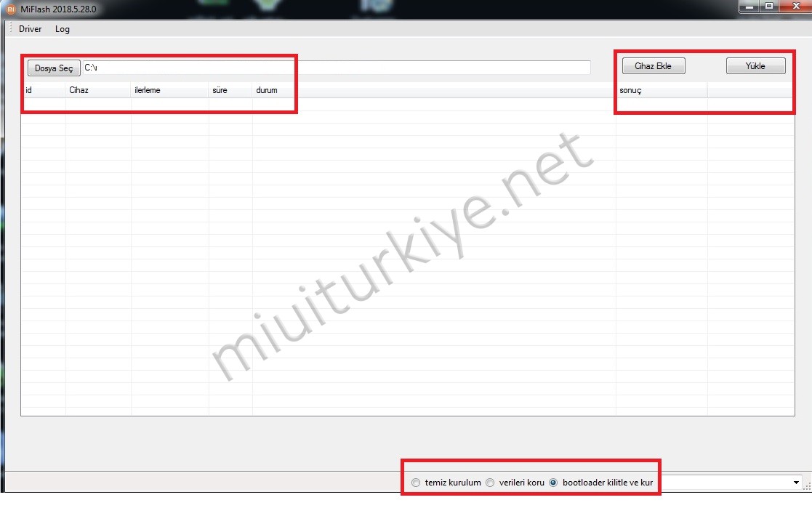Click the sonuç column header
Viewport: 812px width, 516px height.
660,90
